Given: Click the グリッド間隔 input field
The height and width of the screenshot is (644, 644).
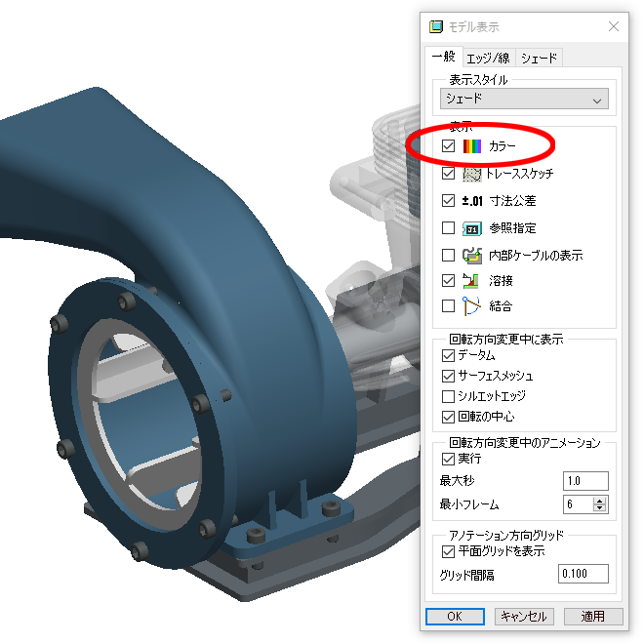Looking at the screenshot, I should pos(583,574).
